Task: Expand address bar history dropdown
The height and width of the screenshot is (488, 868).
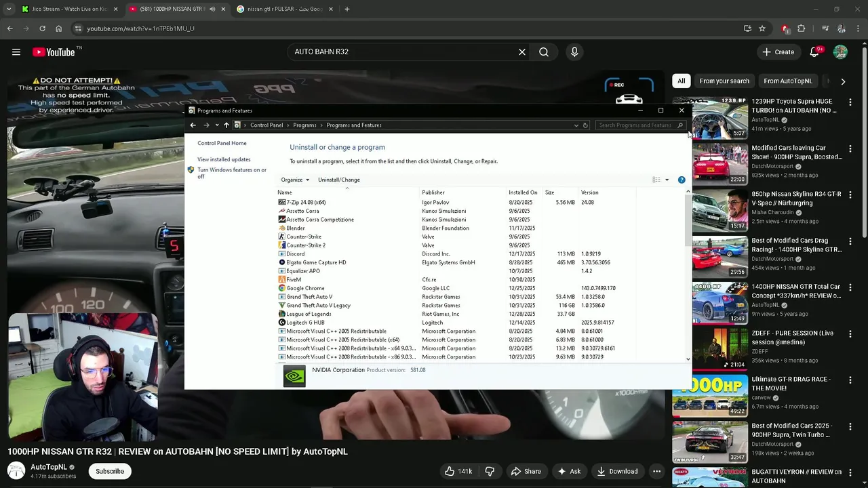Action: point(576,125)
